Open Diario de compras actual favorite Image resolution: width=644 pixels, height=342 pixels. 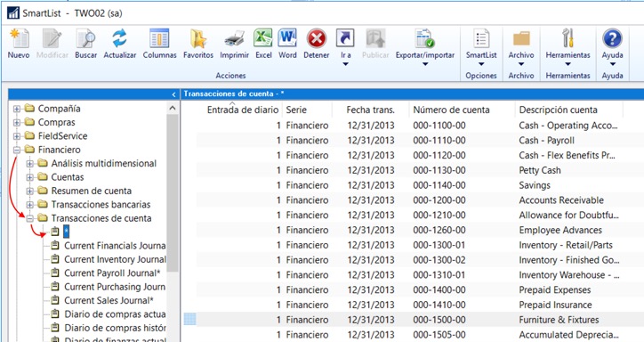115,314
